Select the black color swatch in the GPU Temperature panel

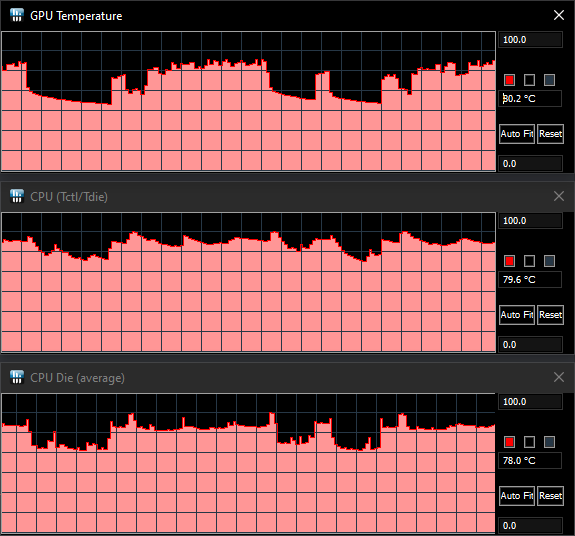(x=529, y=80)
